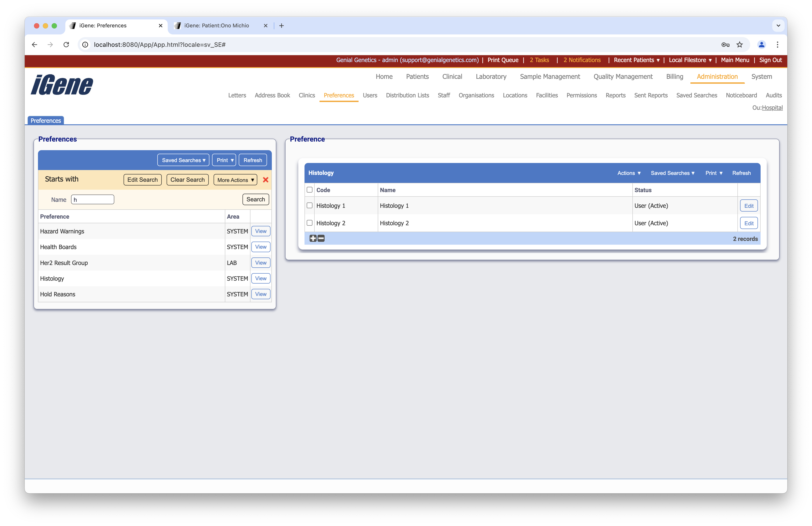The width and height of the screenshot is (812, 526).
Task: Click the red X close-search icon
Action: pyautogui.click(x=265, y=180)
